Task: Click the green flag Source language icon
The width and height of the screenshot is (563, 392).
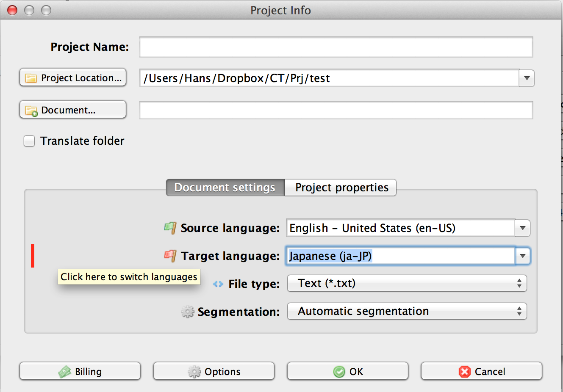Action: 170,228
